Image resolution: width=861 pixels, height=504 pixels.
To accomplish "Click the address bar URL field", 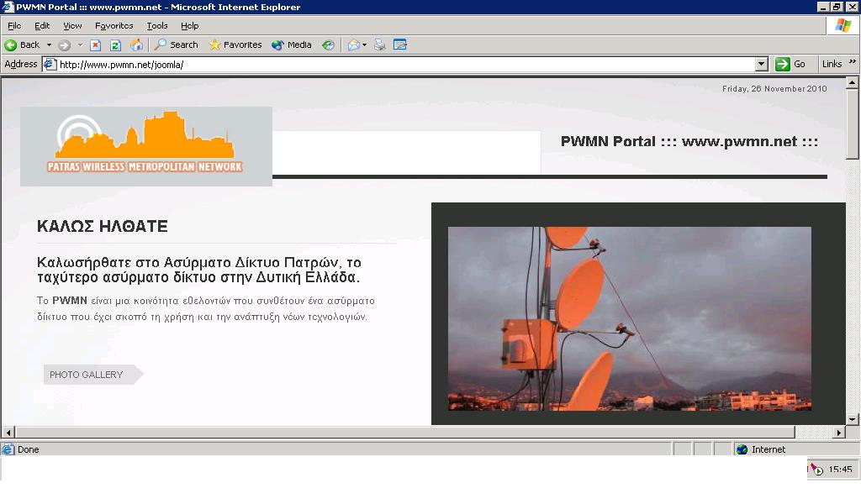I will click(404, 64).
